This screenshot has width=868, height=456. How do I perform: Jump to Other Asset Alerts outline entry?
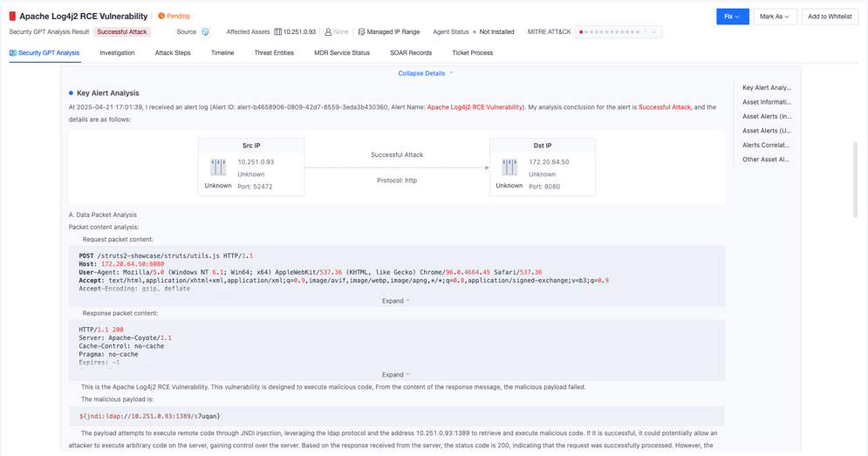click(x=767, y=160)
